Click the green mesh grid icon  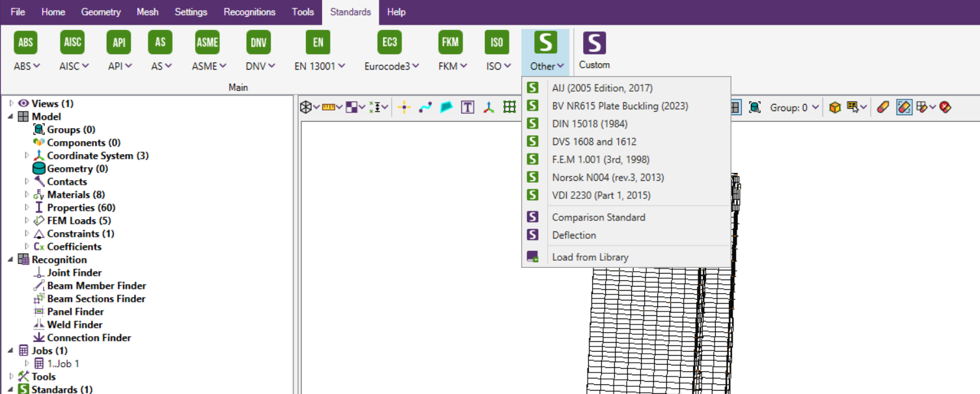click(510, 107)
